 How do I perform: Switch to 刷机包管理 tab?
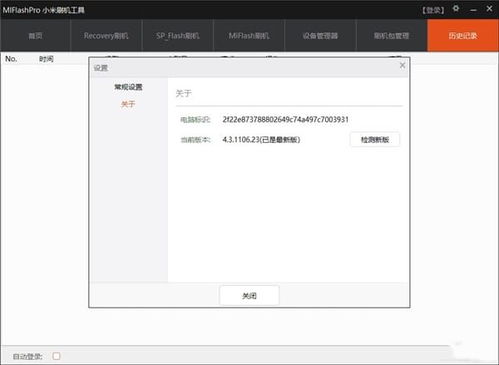(391, 35)
